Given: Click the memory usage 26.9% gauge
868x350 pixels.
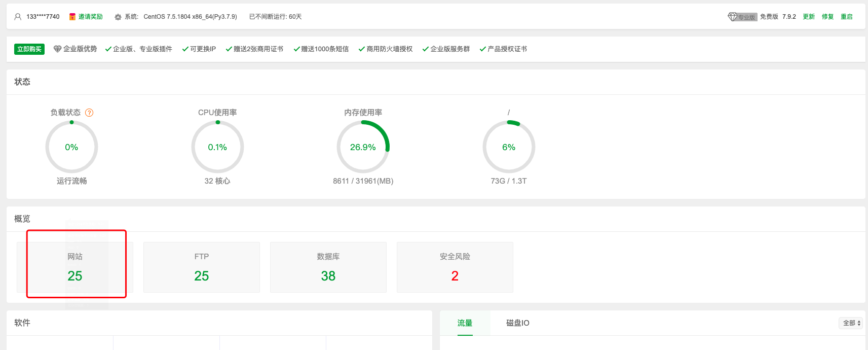Looking at the screenshot, I should 363,147.
